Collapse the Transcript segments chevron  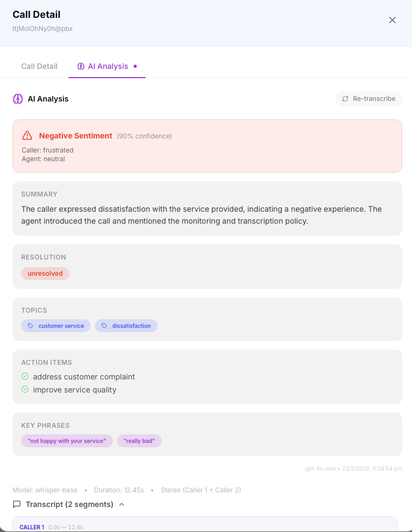point(122,504)
